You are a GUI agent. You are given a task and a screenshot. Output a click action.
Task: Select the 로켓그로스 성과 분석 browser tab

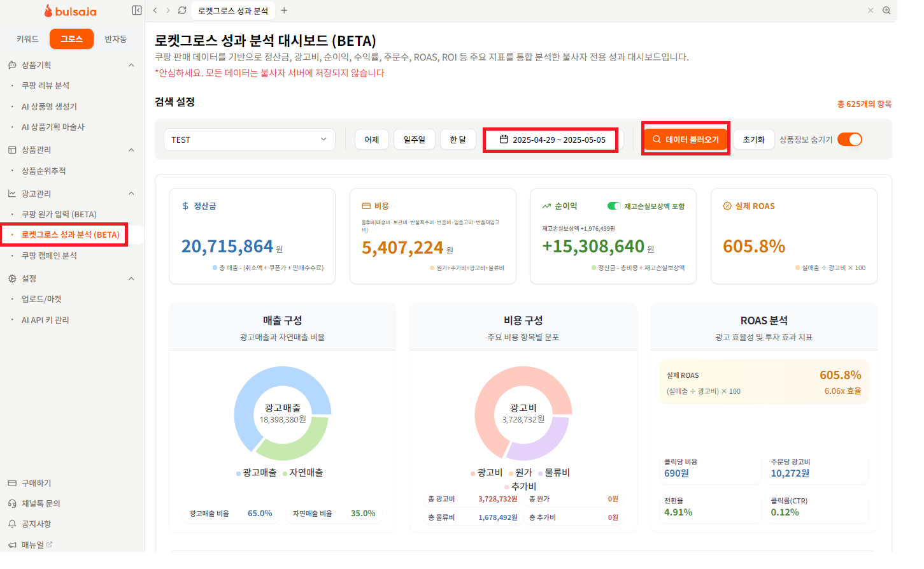click(233, 10)
